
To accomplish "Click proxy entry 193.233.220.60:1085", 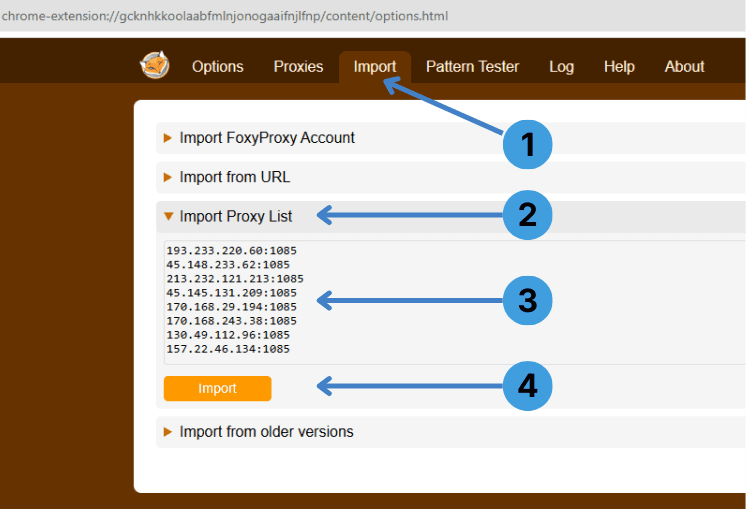I will click(231, 251).
